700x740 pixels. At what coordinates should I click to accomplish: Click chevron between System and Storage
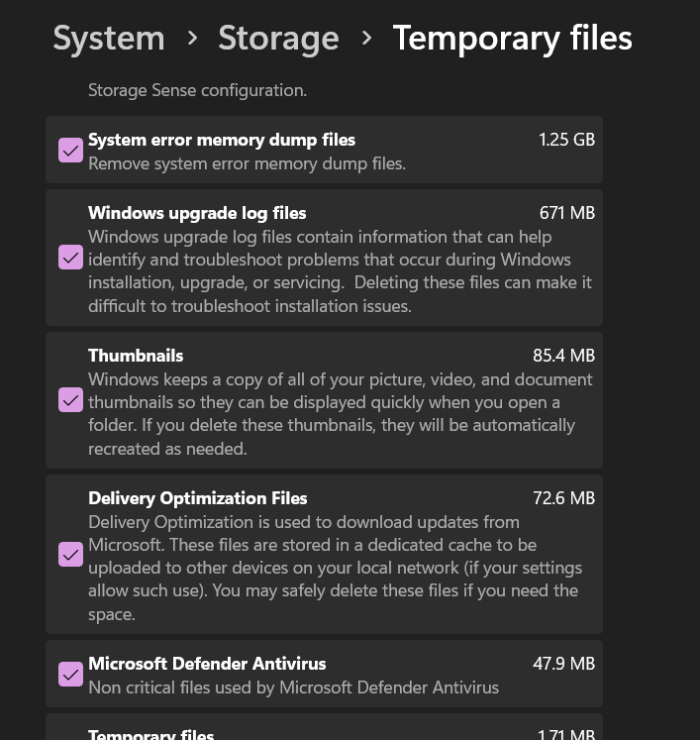pos(192,39)
